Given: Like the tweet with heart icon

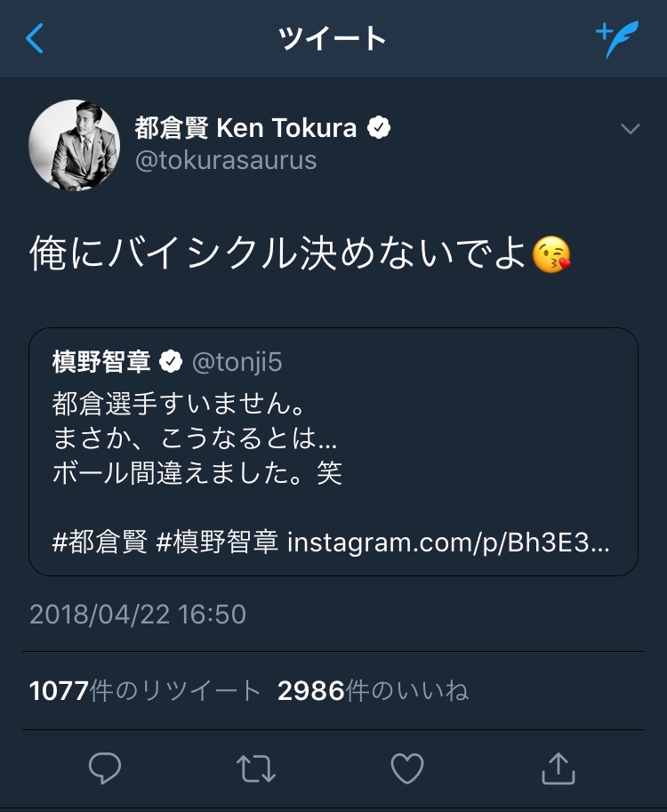Looking at the screenshot, I should [x=407, y=768].
